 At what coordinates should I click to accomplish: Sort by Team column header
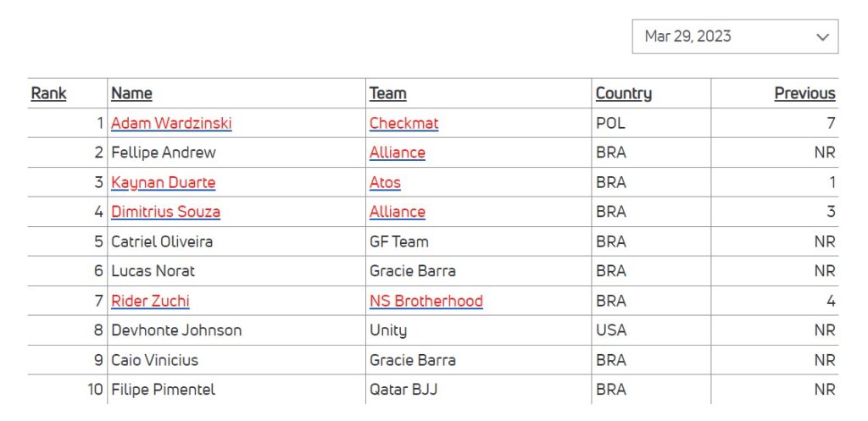click(x=387, y=93)
